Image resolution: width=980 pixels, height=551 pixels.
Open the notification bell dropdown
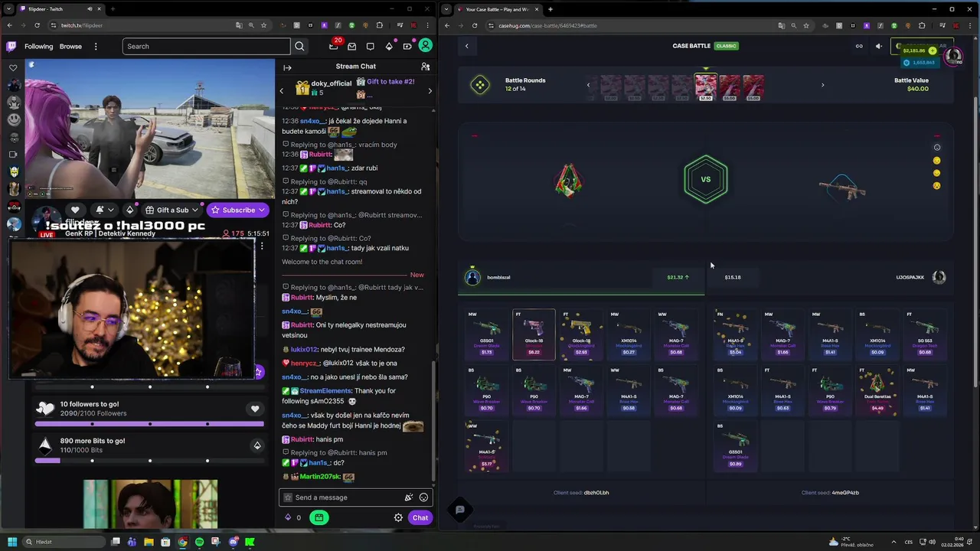[103, 210]
